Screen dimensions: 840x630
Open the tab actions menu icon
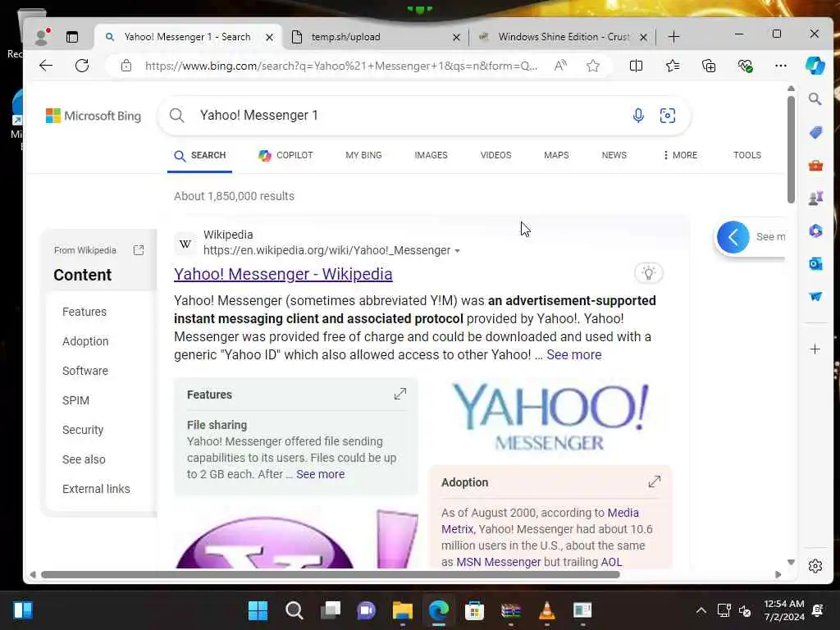[72, 36]
